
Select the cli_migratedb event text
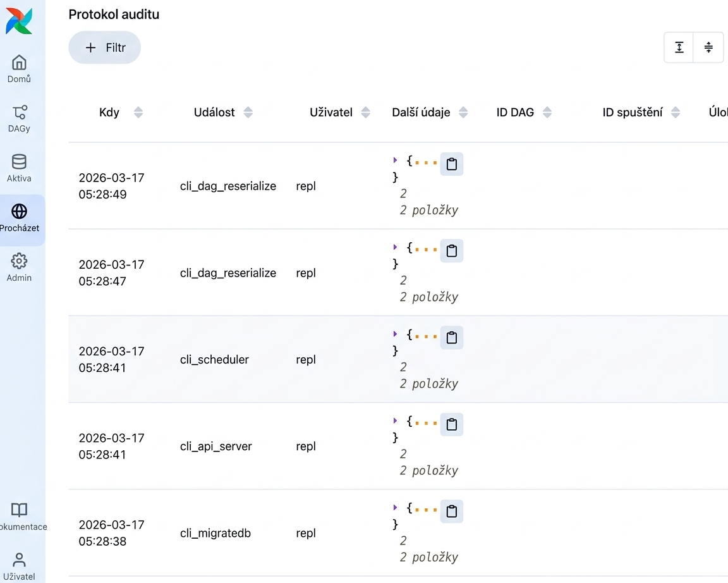tap(215, 533)
